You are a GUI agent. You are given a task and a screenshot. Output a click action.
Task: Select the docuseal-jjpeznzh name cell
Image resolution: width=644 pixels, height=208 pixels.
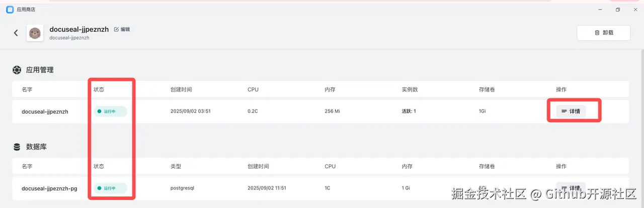(45, 112)
